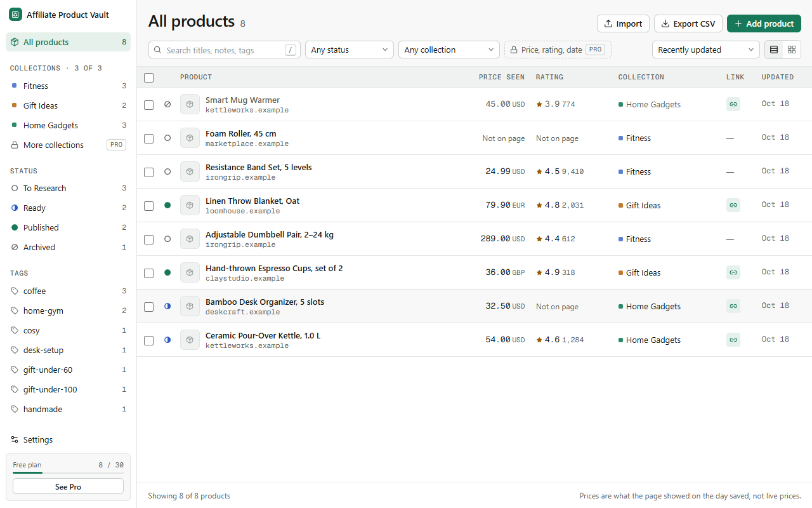Screen dimensions: 812x508
Task: Click the Gift Ideas orange color swatch in sidebar
Action: point(15,105)
